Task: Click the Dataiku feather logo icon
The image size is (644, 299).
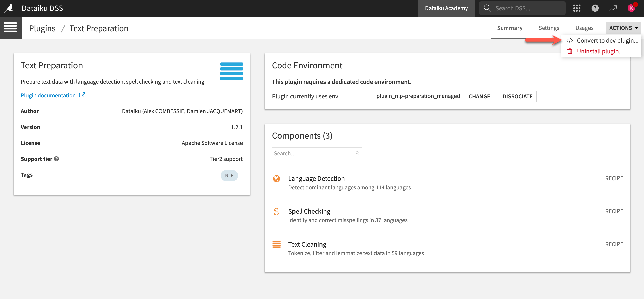Action: (9, 7)
